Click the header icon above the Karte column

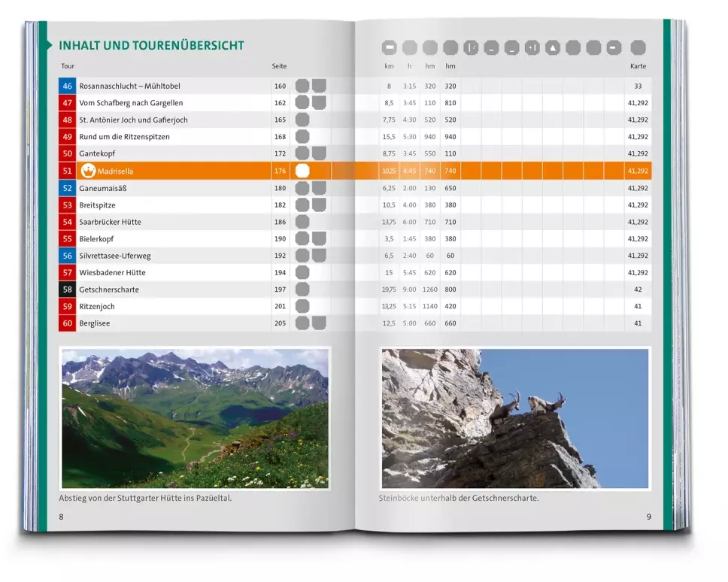click(638, 48)
